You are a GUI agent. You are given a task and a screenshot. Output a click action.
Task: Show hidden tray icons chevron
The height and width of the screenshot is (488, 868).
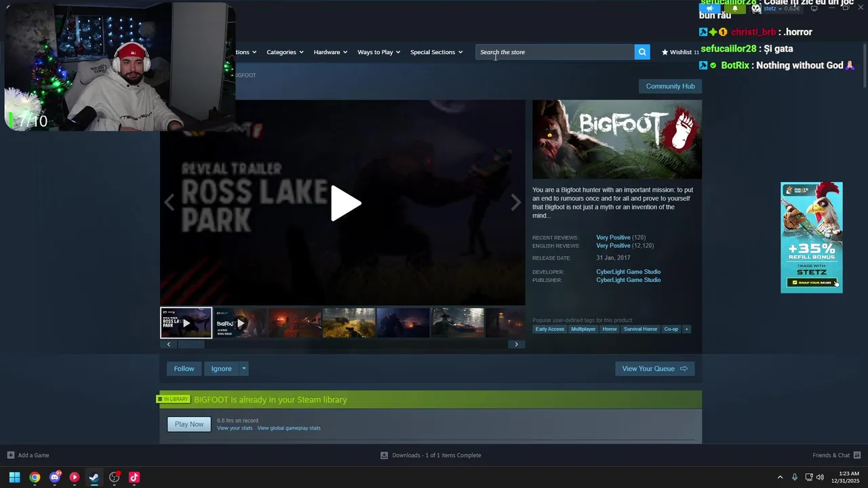780,477
